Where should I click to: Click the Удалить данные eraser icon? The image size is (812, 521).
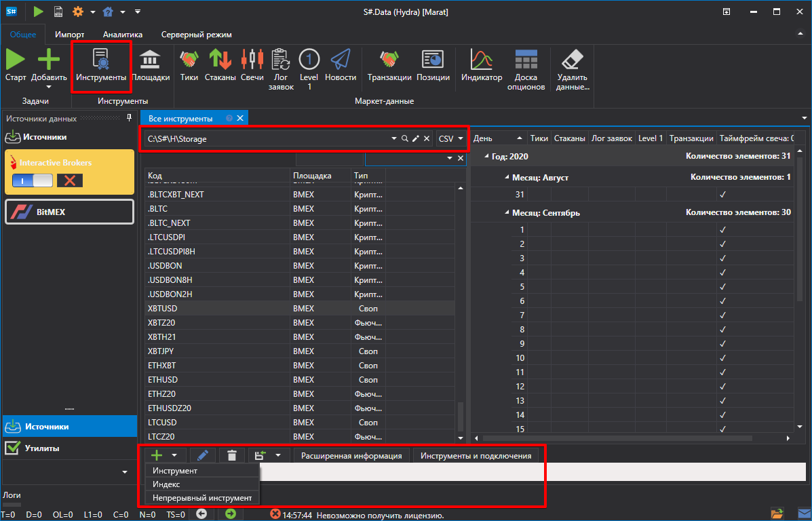(x=573, y=69)
